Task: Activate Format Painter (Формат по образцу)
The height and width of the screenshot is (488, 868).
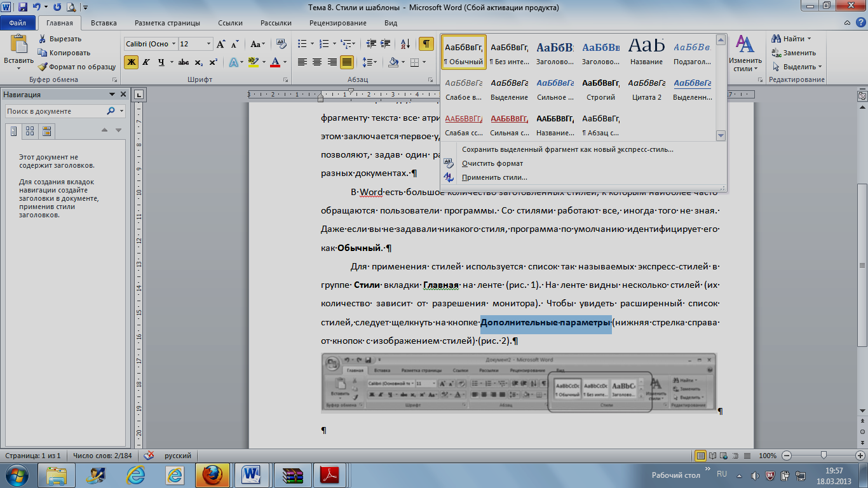Action: [x=76, y=66]
